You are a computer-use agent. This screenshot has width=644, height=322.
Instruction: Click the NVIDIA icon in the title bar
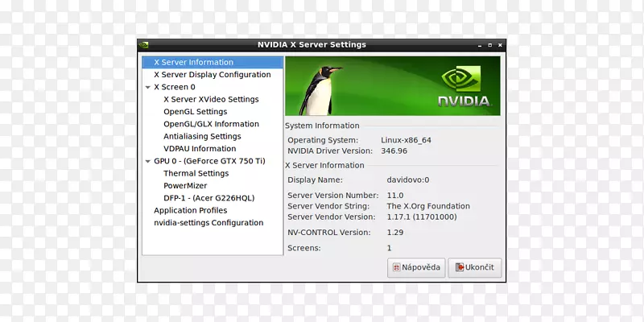pyautogui.click(x=144, y=45)
